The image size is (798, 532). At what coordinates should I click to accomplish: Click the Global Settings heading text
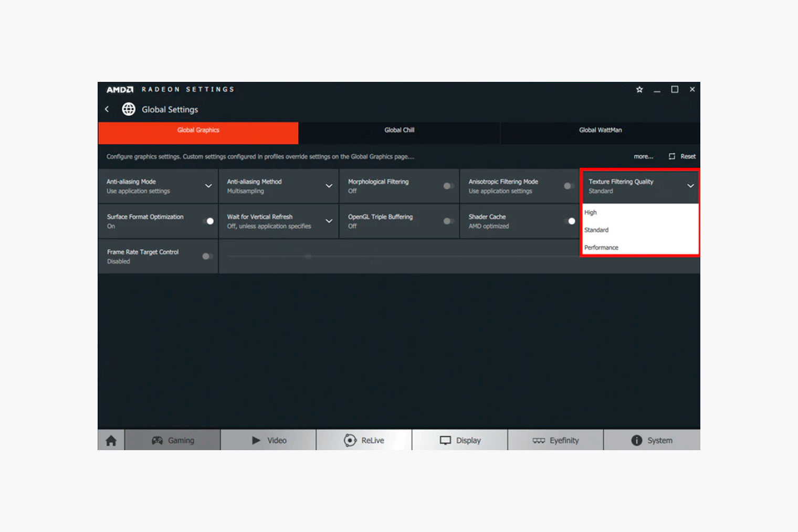pos(170,109)
